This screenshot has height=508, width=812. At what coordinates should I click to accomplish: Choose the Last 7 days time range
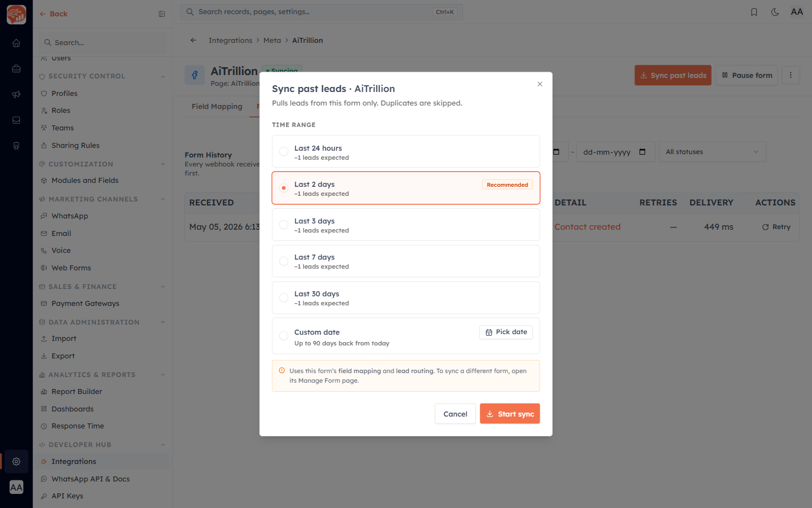coord(405,261)
